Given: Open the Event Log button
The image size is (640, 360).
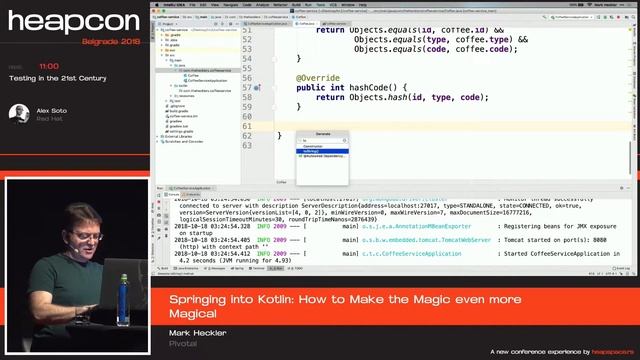Looking at the screenshot, I should pos(621,268).
